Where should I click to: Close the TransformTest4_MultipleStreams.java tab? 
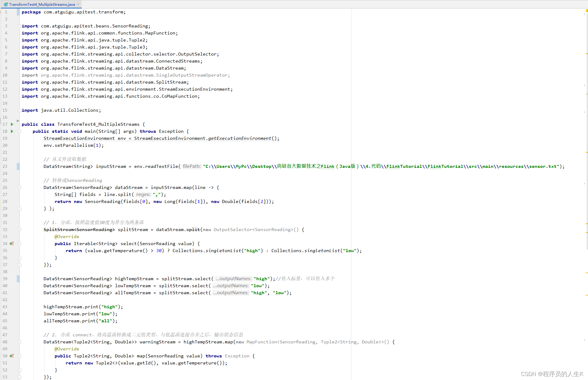[x=78, y=4]
